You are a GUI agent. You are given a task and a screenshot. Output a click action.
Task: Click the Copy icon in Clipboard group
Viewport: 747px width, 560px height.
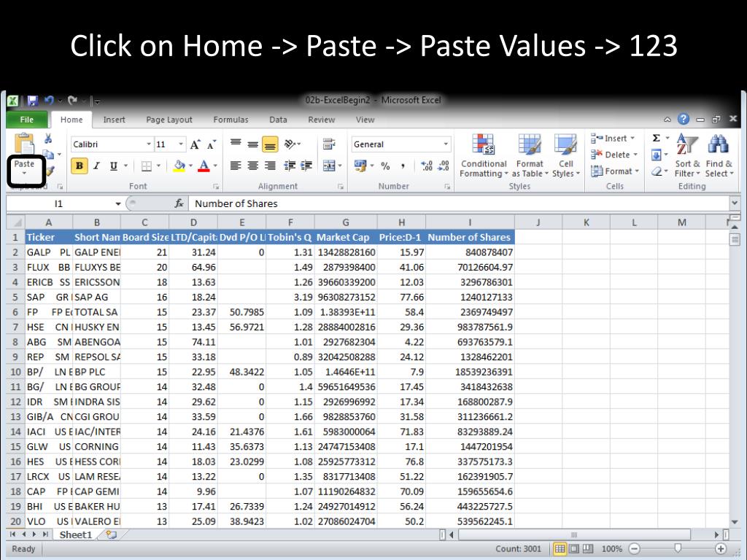[x=47, y=155]
